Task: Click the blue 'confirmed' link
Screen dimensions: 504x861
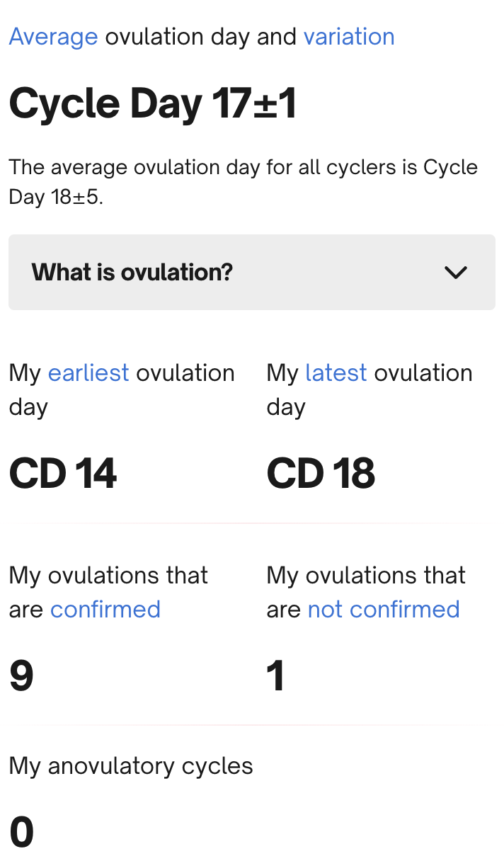Action: 105,609
